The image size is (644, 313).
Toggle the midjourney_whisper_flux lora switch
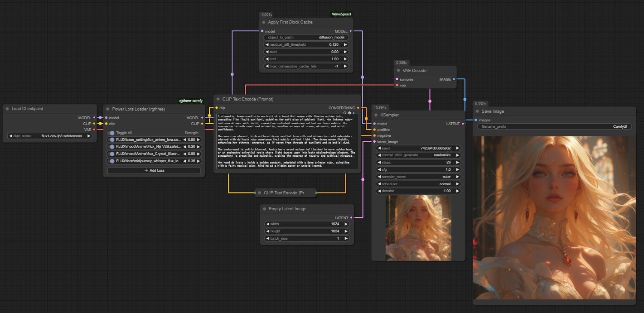coord(112,161)
